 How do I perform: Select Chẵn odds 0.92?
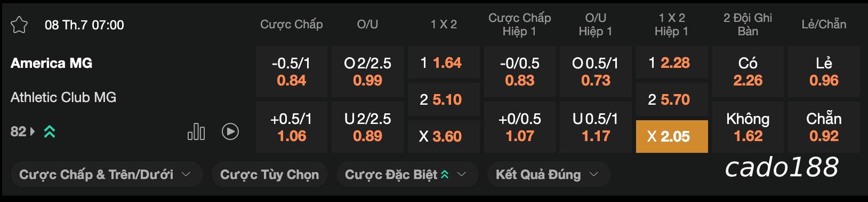click(x=824, y=127)
